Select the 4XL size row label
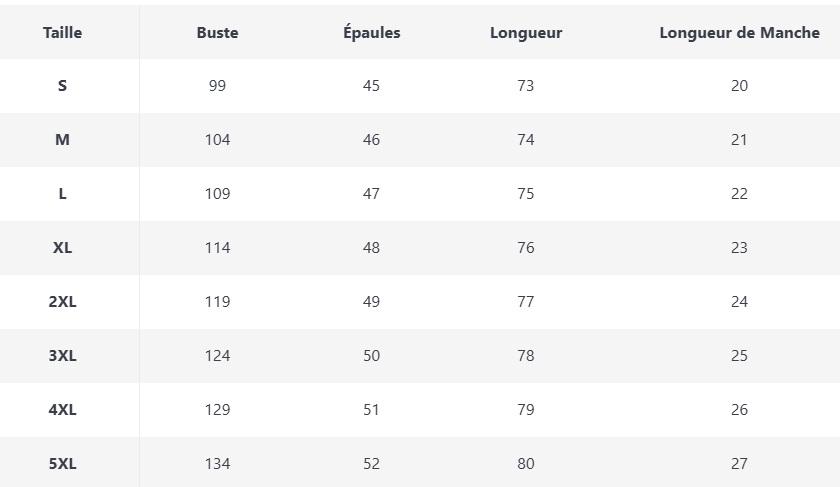 point(62,410)
